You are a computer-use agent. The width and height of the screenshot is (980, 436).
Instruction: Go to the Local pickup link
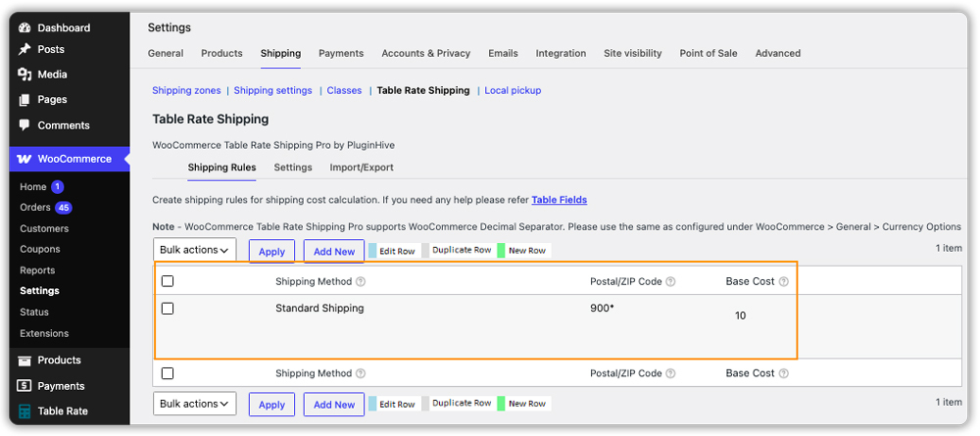tap(514, 90)
